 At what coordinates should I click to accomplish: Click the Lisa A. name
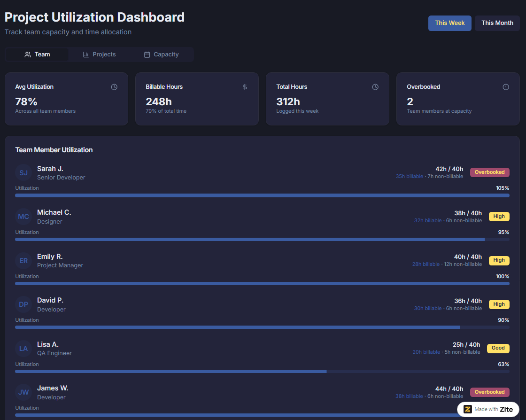point(47,344)
